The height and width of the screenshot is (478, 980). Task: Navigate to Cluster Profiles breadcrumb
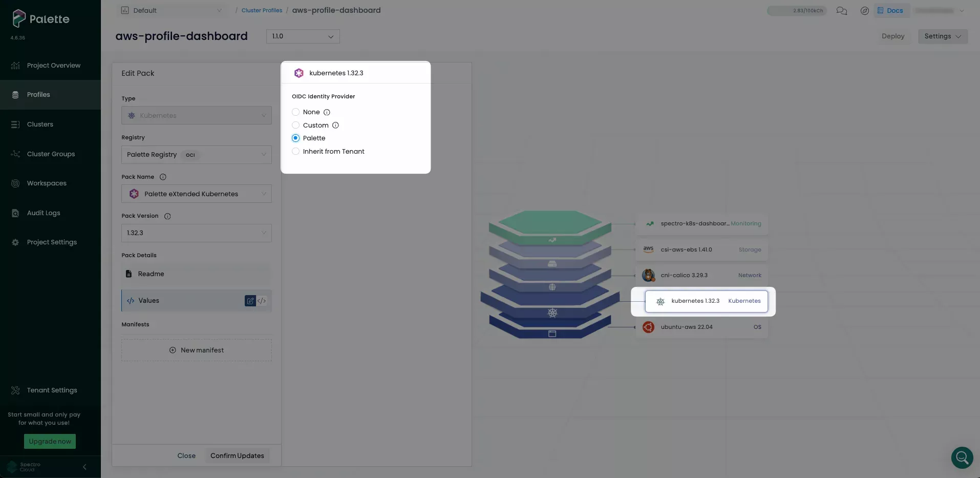[262, 10]
